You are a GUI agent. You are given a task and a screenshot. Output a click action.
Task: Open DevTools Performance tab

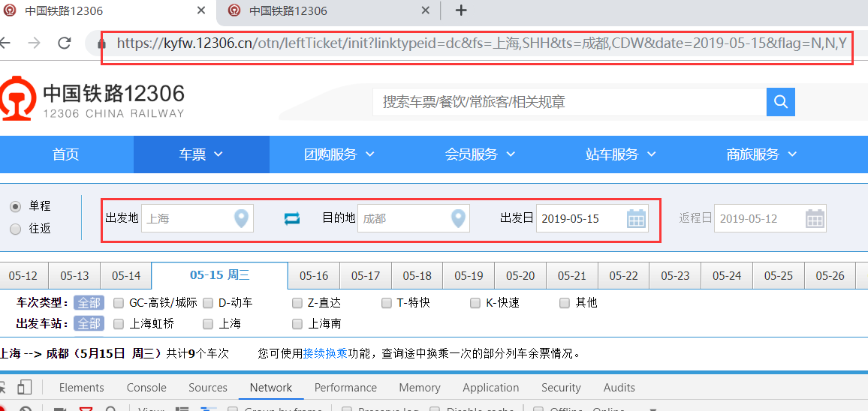tap(345, 388)
